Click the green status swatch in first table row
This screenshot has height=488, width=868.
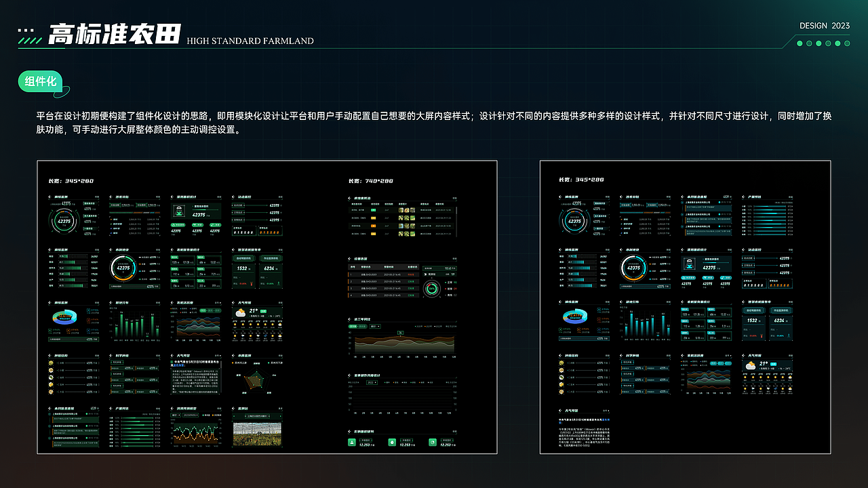374,210
